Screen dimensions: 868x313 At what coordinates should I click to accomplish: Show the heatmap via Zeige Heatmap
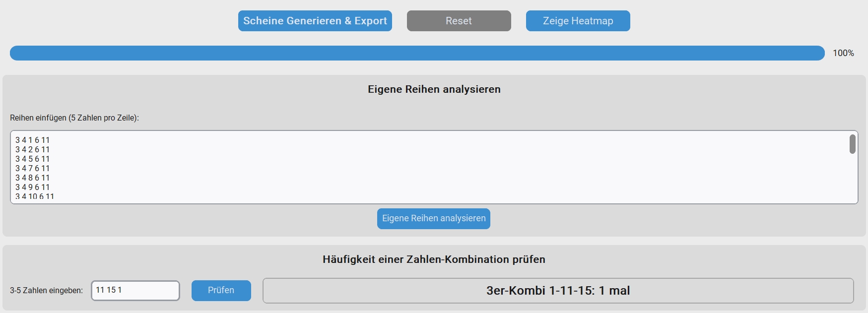click(578, 21)
